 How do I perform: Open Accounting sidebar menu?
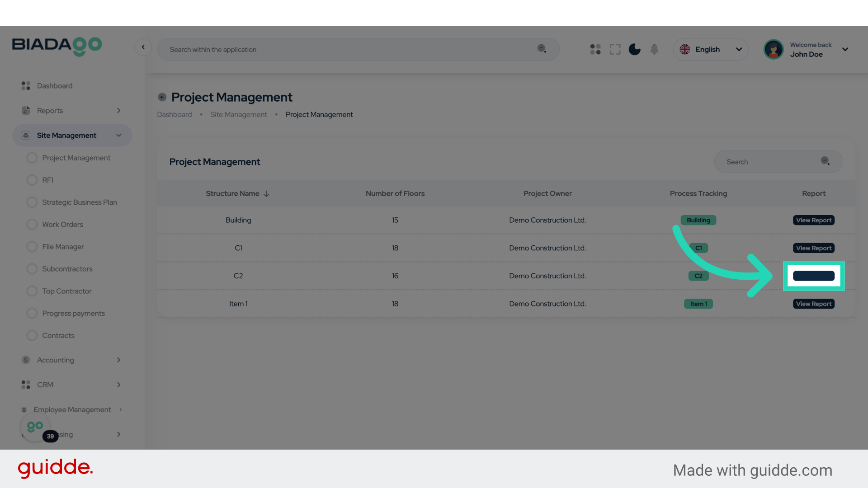click(56, 360)
